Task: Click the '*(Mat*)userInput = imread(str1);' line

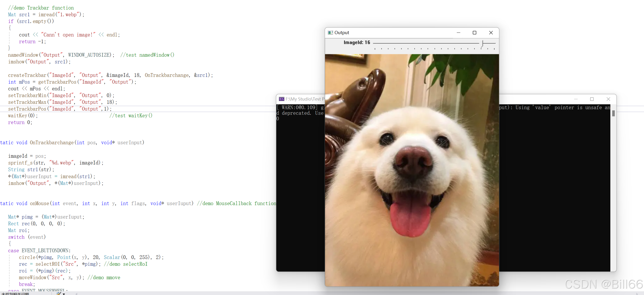Action: point(52,176)
